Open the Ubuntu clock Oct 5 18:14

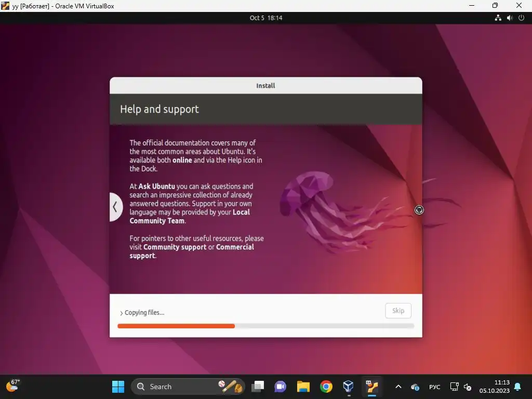coord(266,18)
